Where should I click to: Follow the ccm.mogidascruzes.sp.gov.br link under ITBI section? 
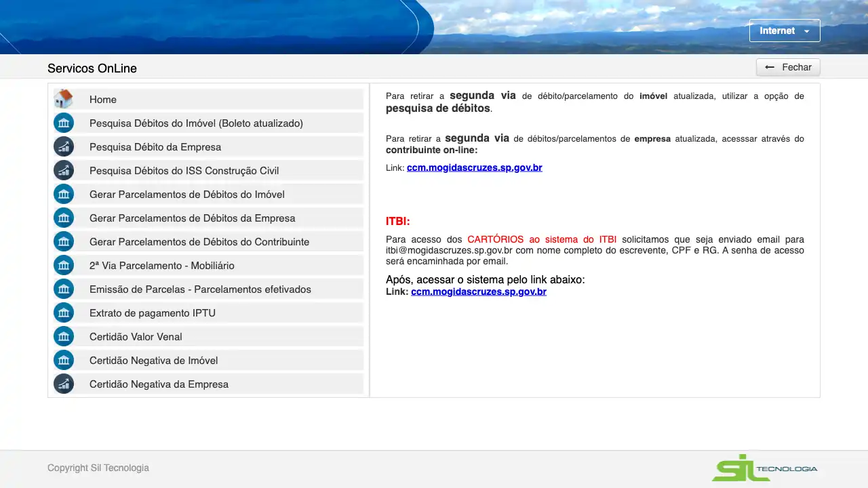(x=479, y=291)
